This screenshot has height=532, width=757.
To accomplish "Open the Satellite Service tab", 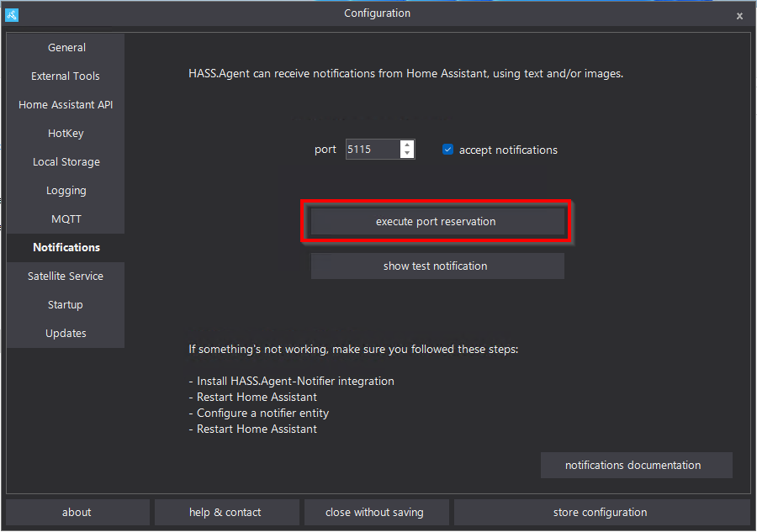I will 66,276.
